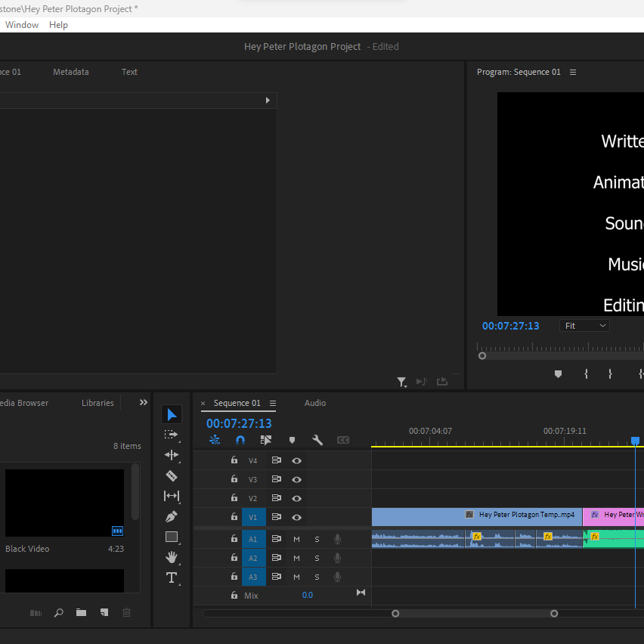Open Sequence 01 timeline panel menu

(x=273, y=404)
